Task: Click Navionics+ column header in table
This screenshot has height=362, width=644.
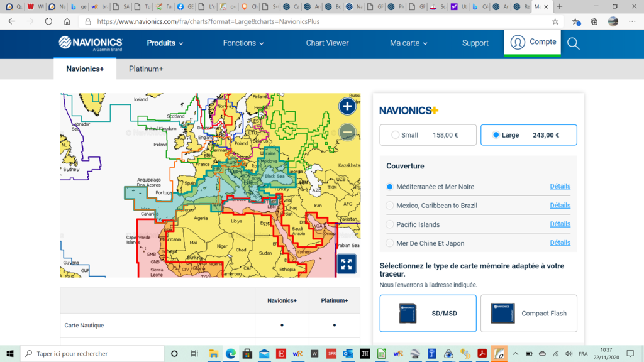Action: (282, 301)
